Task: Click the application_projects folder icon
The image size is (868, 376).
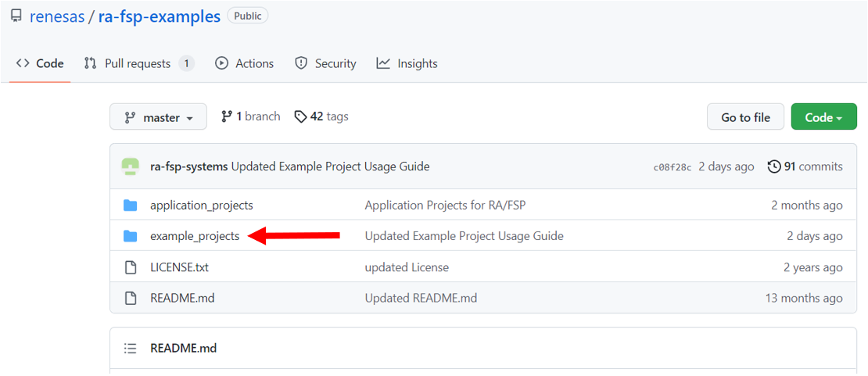Action: click(131, 206)
